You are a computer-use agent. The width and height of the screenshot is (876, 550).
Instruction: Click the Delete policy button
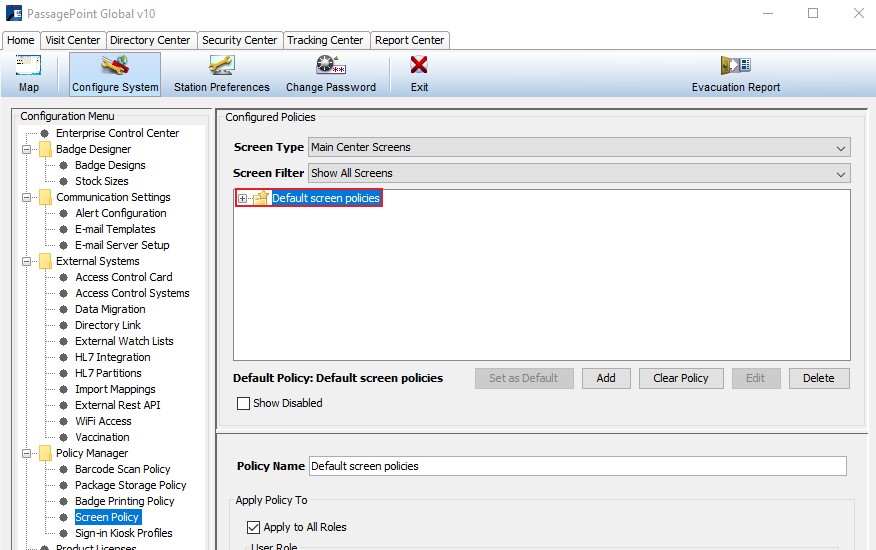[x=819, y=378]
